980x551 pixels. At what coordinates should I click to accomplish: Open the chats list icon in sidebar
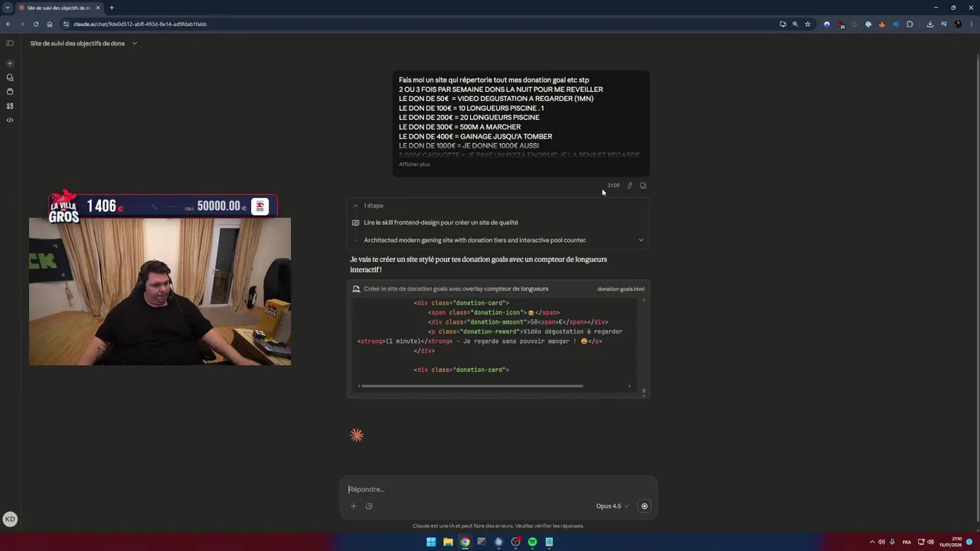pos(10,77)
